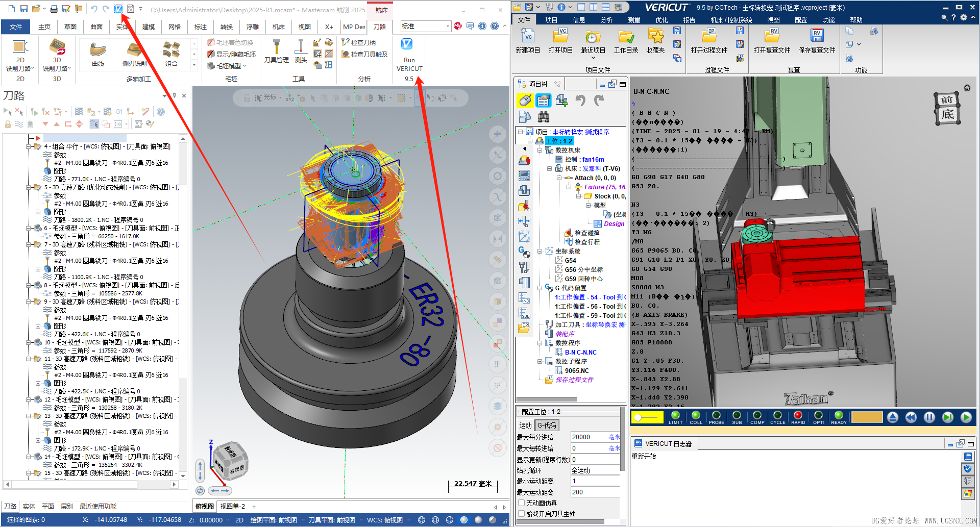Collapse the Coordinate Systems (坐标系统) node
980x527 pixels.
540,251
